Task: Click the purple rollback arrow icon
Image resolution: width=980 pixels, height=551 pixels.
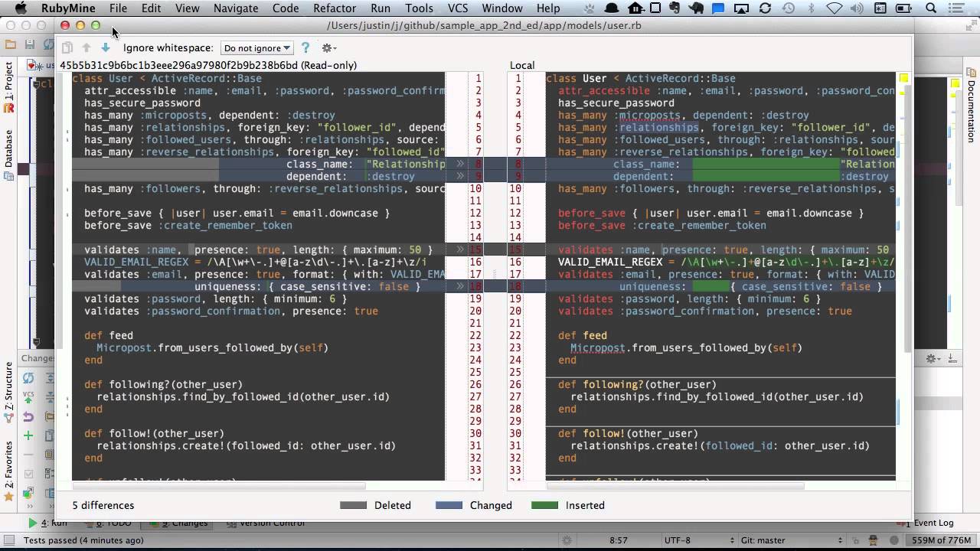Action: point(28,417)
